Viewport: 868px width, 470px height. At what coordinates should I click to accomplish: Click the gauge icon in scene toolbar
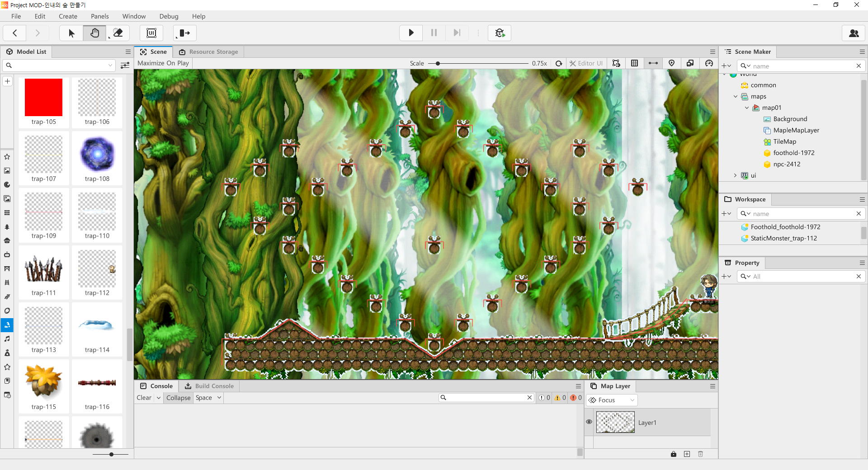click(709, 63)
